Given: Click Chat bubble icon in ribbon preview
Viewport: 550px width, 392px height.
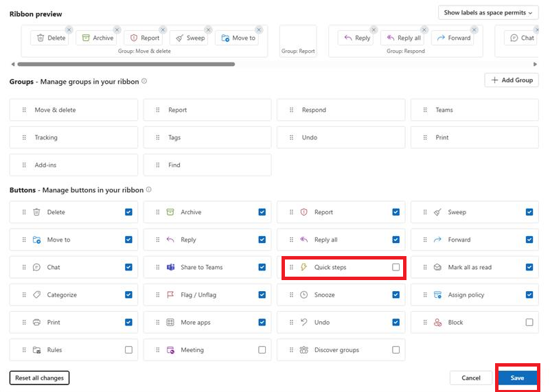Looking at the screenshot, I should point(514,38).
